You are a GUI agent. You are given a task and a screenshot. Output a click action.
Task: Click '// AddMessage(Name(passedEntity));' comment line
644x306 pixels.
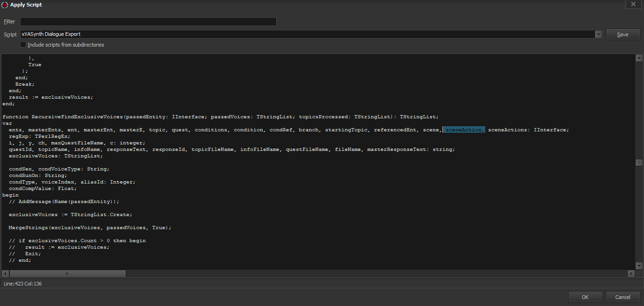click(x=64, y=202)
